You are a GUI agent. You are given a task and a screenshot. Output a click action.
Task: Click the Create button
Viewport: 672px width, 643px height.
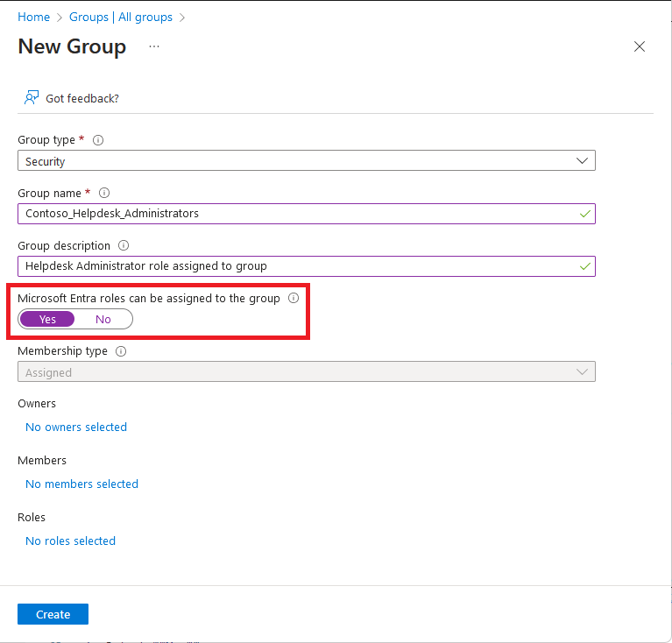[x=53, y=614]
